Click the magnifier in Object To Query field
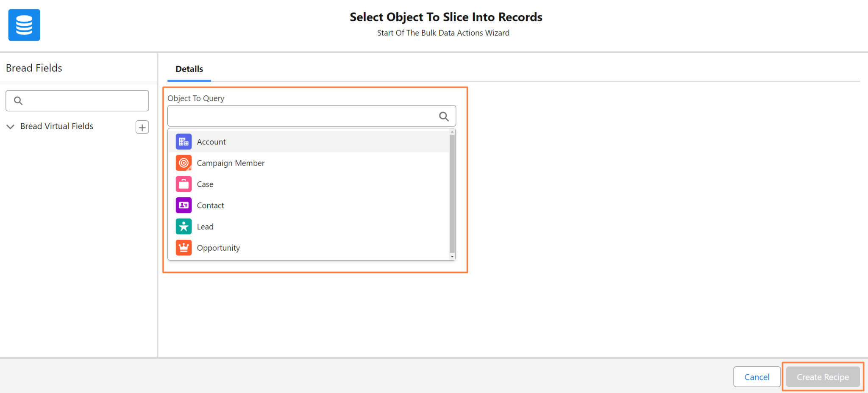Viewport: 868px width, 393px height. pyautogui.click(x=444, y=116)
